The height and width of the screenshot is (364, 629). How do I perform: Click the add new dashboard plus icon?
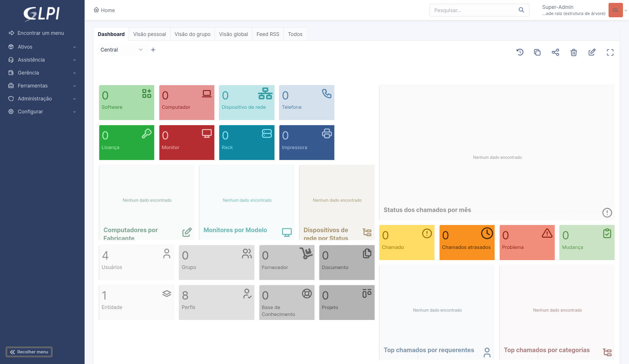tap(153, 50)
